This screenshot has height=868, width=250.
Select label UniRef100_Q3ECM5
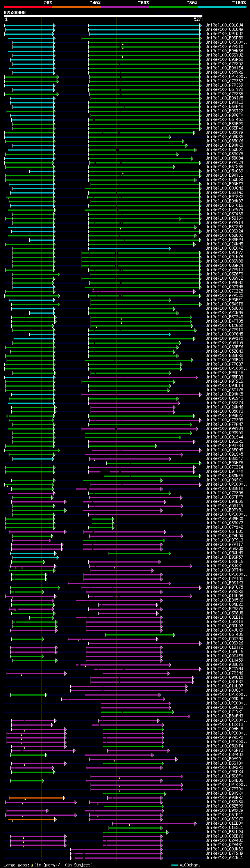[x=224, y=450]
